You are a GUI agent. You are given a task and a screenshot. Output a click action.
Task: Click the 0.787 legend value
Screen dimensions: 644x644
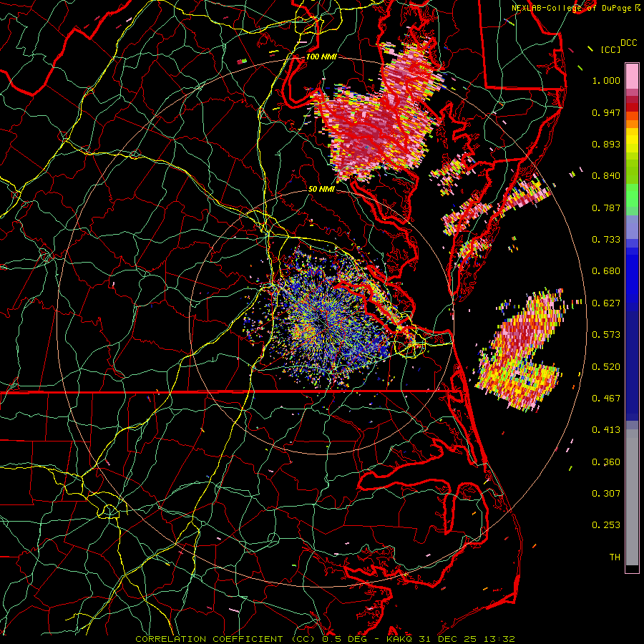pos(606,208)
